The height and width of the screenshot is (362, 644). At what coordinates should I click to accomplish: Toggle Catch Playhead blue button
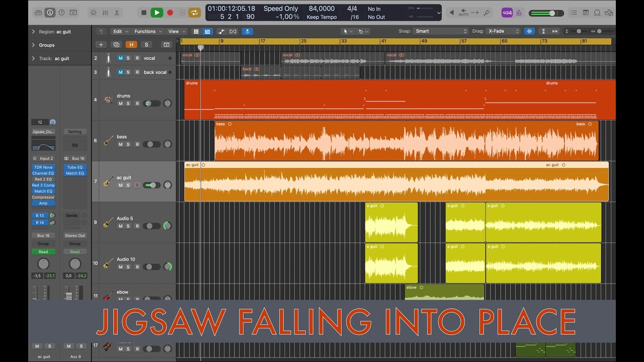click(x=247, y=31)
